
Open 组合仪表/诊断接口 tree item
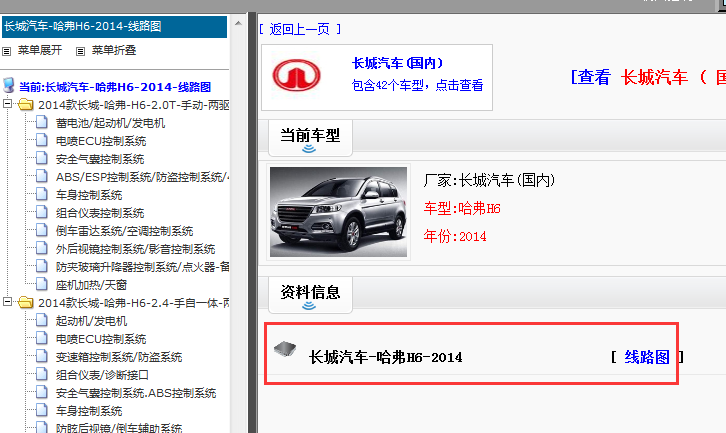point(102,375)
